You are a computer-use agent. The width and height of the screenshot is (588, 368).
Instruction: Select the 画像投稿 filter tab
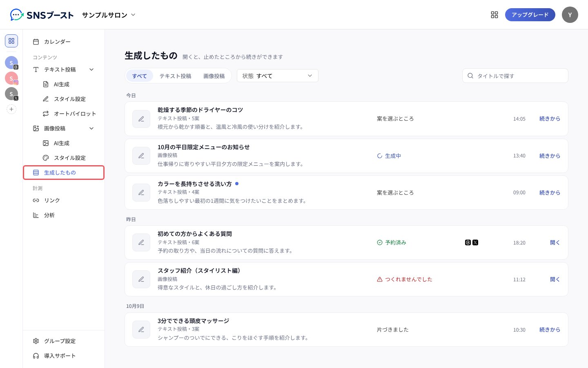coord(214,76)
